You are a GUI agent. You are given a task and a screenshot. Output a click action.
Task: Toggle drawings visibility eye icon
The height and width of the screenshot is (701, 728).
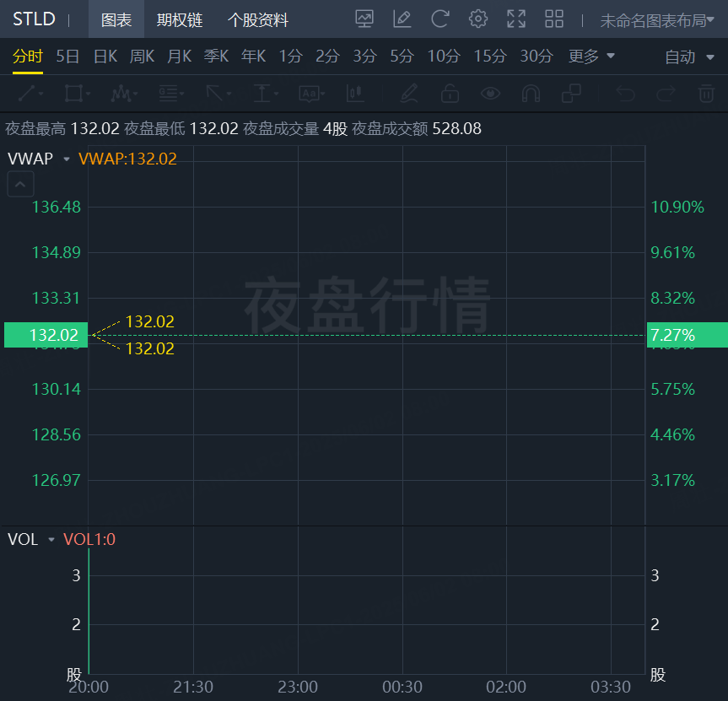(490, 94)
